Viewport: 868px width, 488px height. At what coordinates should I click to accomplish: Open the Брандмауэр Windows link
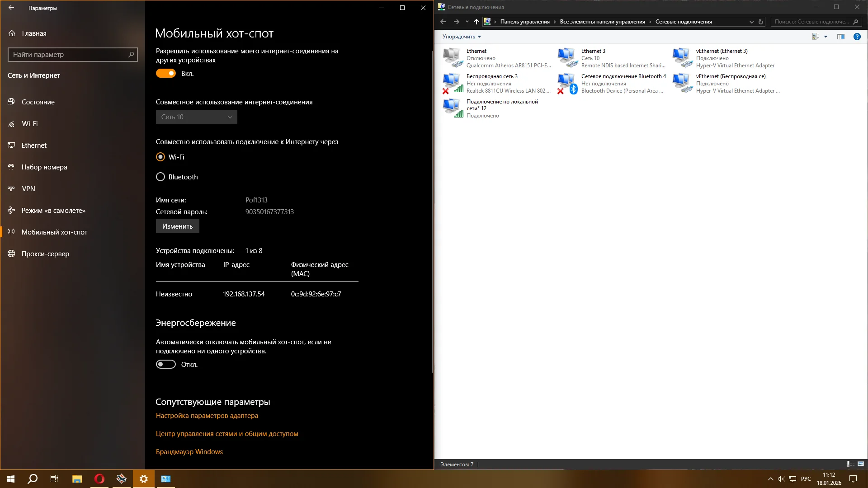[189, 451]
